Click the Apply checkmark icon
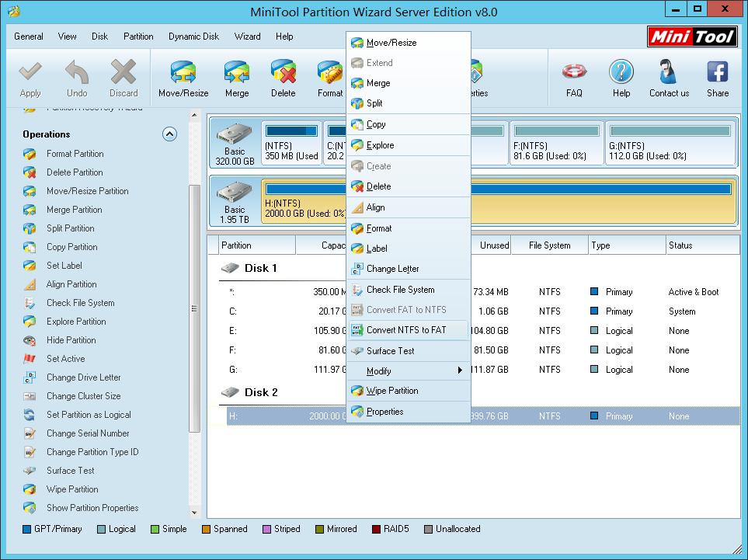Viewport: 748px width, 560px height. point(30,72)
